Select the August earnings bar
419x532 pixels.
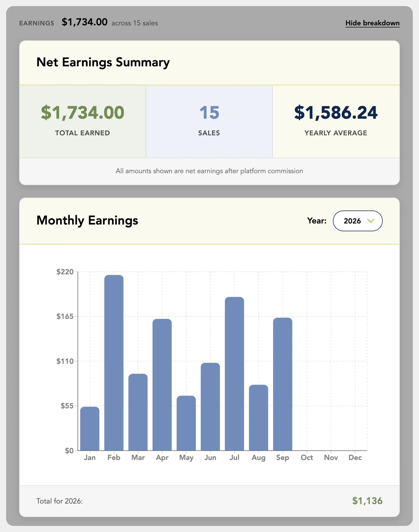(x=259, y=417)
